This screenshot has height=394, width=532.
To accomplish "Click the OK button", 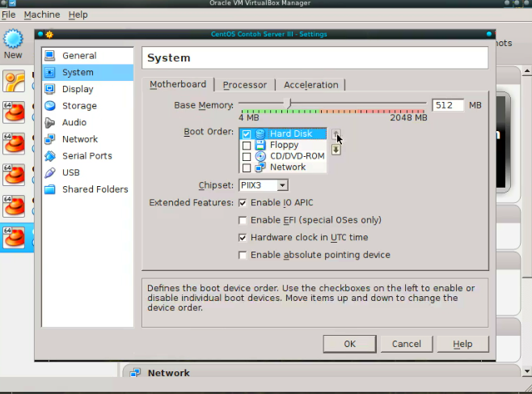I will pyautogui.click(x=349, y=344).
